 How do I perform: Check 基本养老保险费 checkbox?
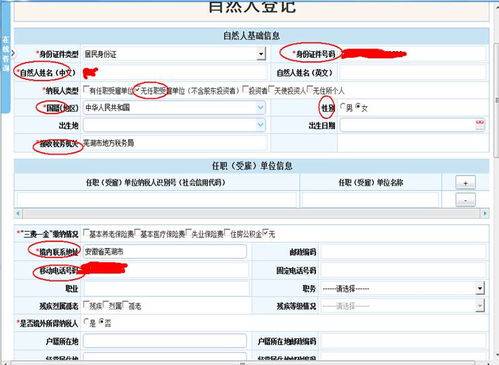[86, 233]
